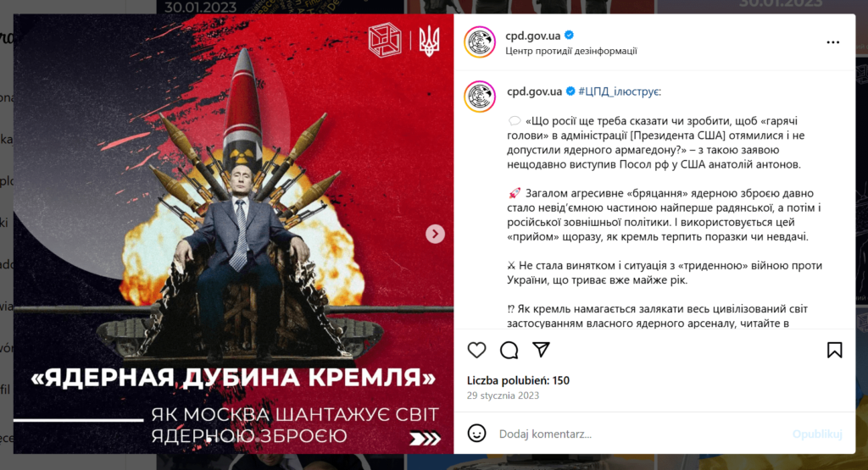Click the 'Центр протидії дезінформації' subtitle
This screenshot has width=868, height=470.
(570, 51)
